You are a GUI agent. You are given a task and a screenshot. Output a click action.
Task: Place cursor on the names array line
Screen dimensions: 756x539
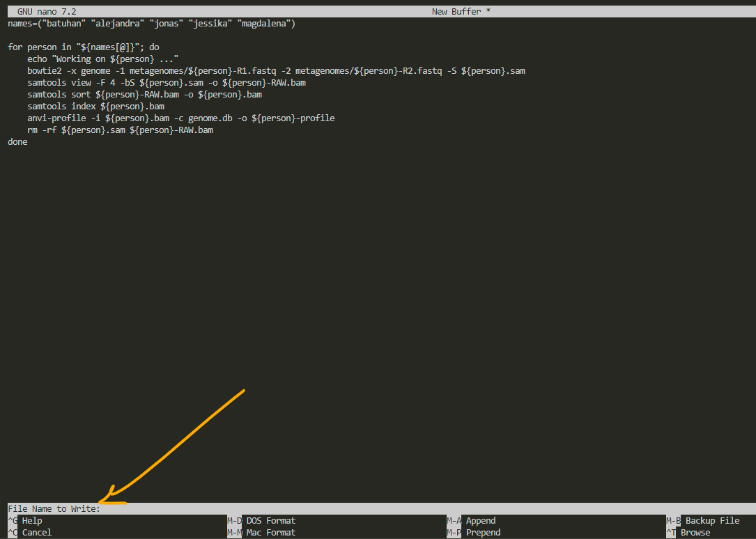[x=152, y=24]
